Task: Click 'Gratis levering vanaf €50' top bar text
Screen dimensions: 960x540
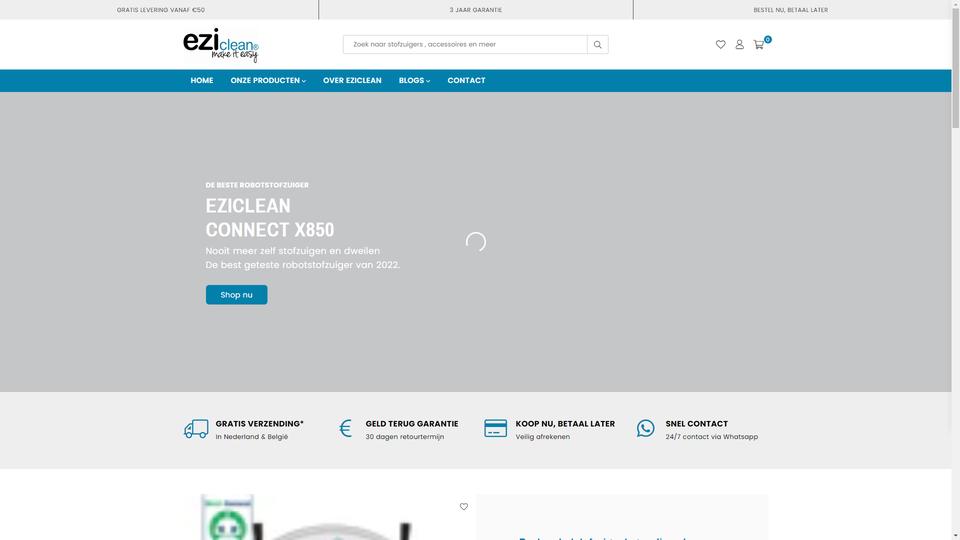Action: pos(161,10)
